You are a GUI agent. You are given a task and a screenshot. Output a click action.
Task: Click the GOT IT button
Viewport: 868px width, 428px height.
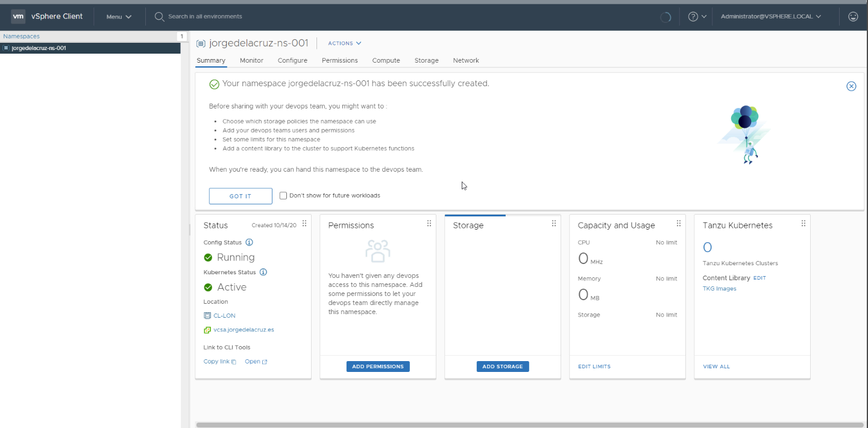pyautogui.click(x=241, y=196)
